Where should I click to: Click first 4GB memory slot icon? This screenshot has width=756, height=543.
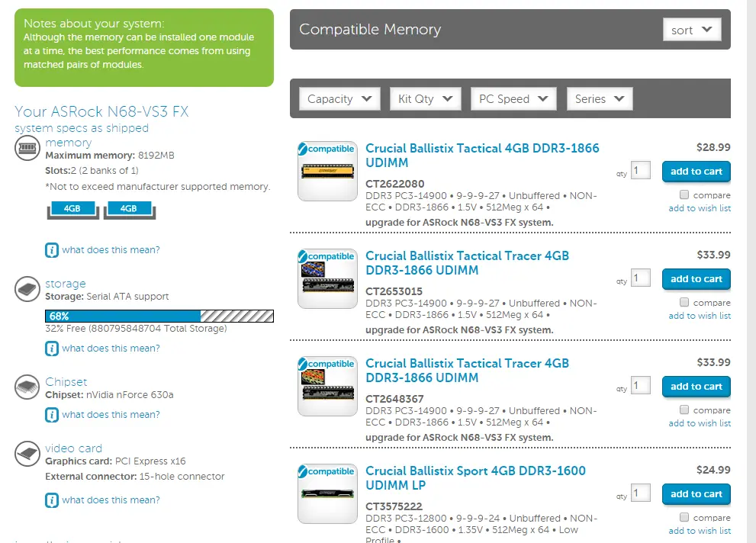click(72, 210)
